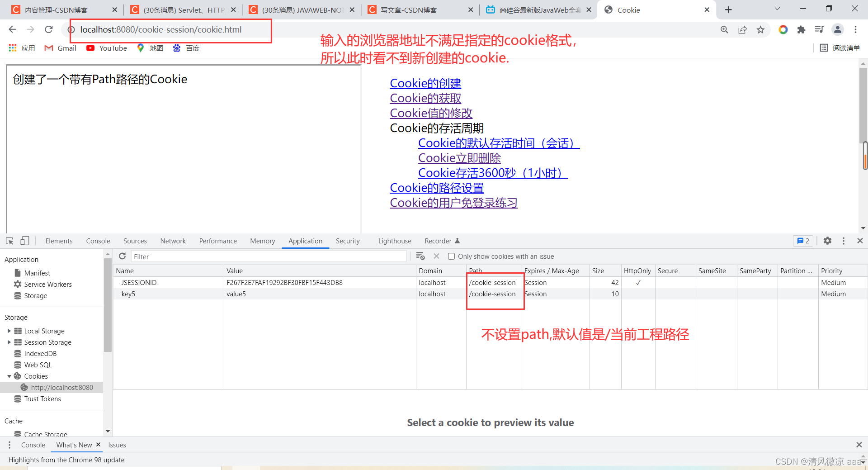Switch to the Performance tab
This screenshot has height=470, width=868.
[x=218, y=241]
